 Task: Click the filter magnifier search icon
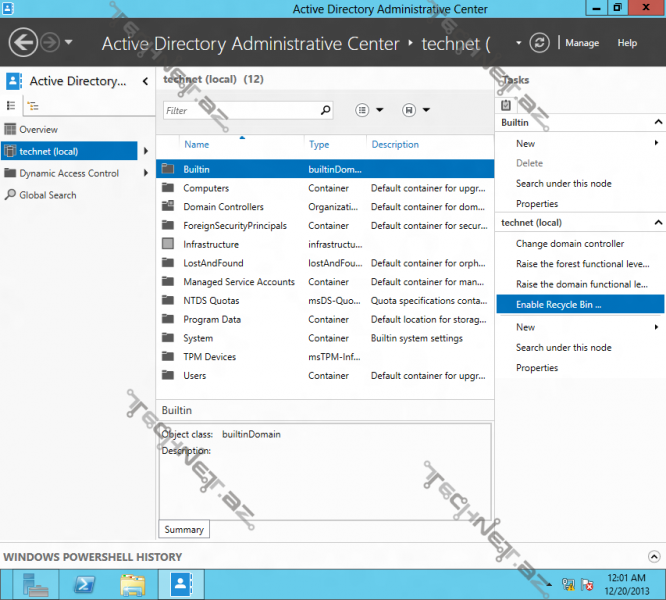click(x=325, y=110)
